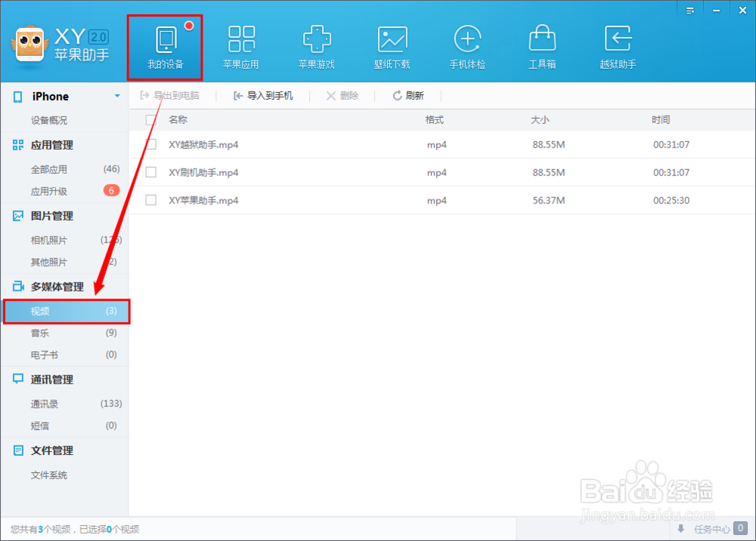
Task: Open the 壁纸下载 wallpaper tab
Action: [392, 48]
